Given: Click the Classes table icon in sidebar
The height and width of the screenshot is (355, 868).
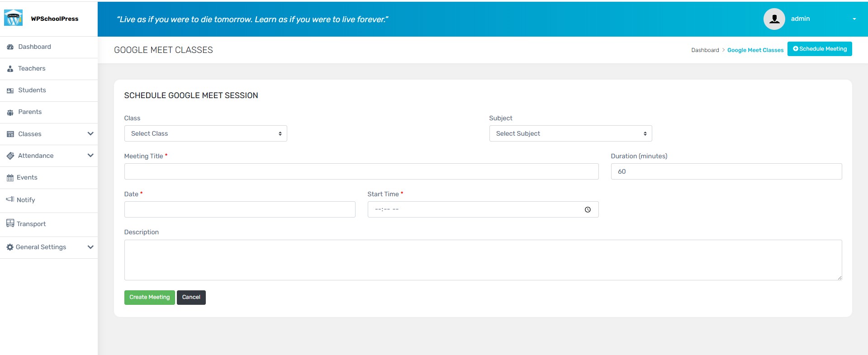Looking at the screenshot, I should pos(10,134).
